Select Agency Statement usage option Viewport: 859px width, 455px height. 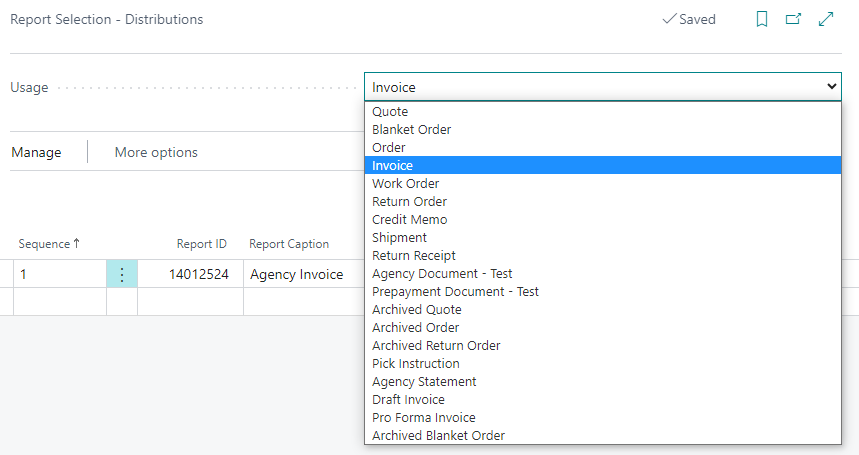click(x=424, y=382)
